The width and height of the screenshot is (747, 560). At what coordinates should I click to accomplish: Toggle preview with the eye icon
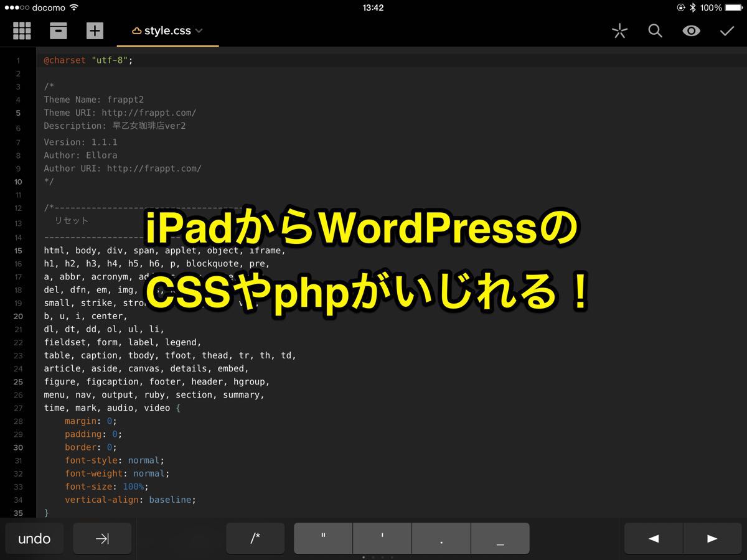691,30
